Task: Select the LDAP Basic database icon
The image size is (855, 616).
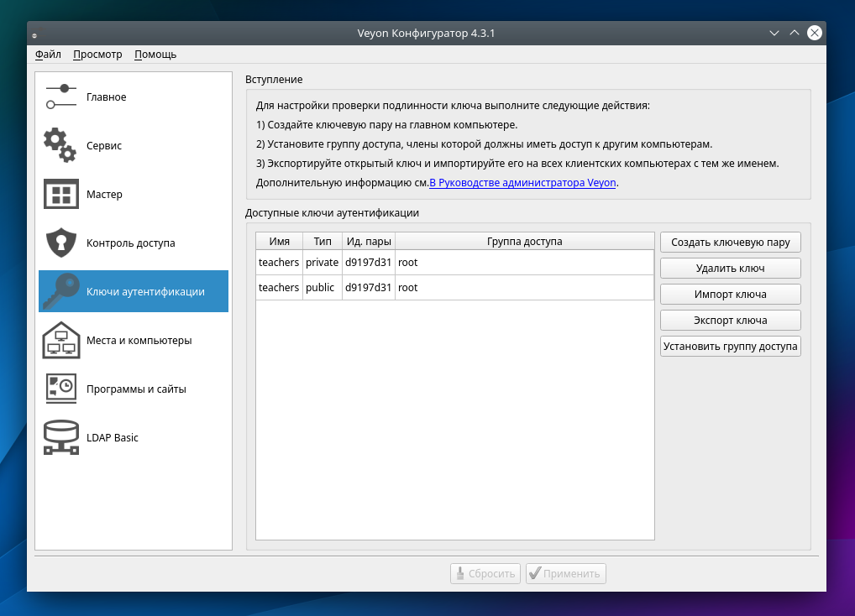Action: 61,437
